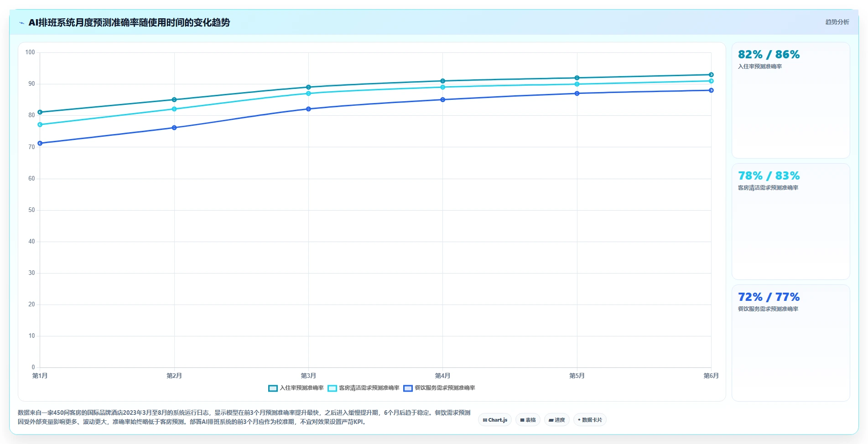
Task: Select the 进度 tag chip
Action: 556,420
